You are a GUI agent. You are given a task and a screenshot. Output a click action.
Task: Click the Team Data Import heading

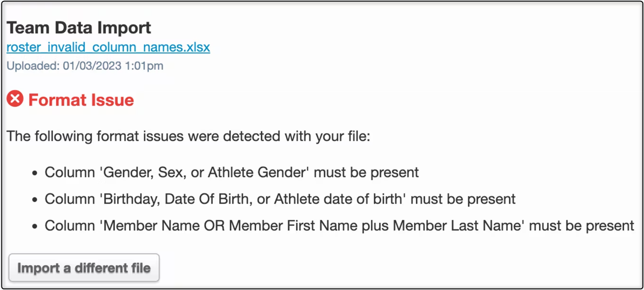coord(79,28)
